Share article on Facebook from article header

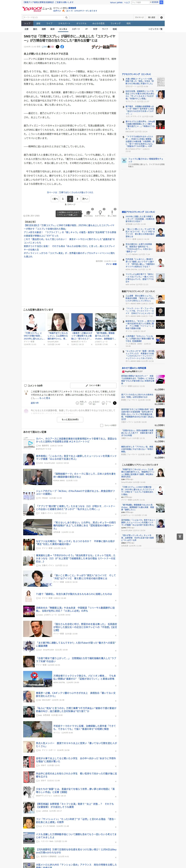pos(62,47)
